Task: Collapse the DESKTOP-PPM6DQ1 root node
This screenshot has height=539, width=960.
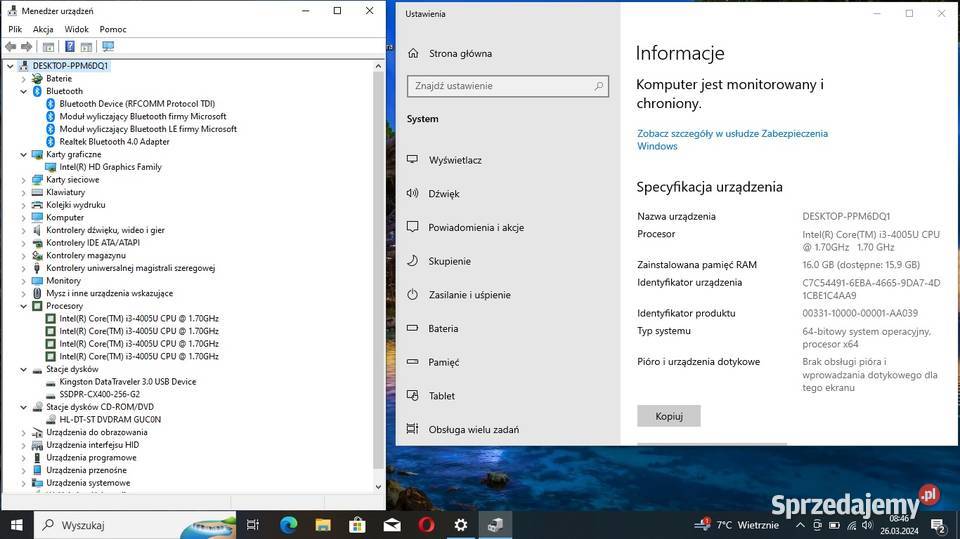Action: [10, 66]
